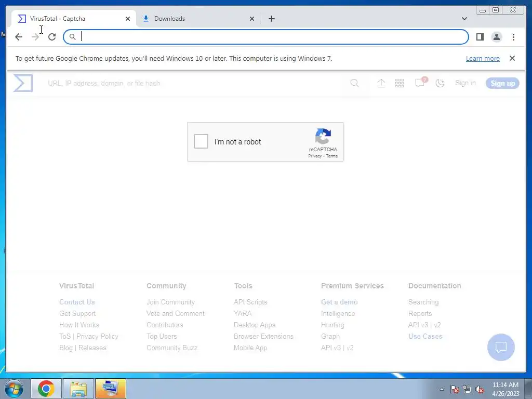Click the Chrome address bar field
Viewport: 532px width, 399px height.
(266, 37)
